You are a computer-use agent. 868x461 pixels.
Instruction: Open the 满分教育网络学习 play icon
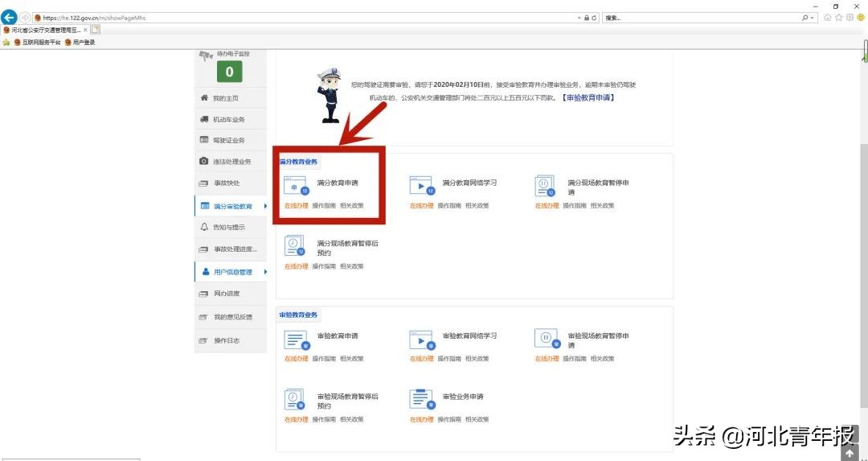[421, 186]
